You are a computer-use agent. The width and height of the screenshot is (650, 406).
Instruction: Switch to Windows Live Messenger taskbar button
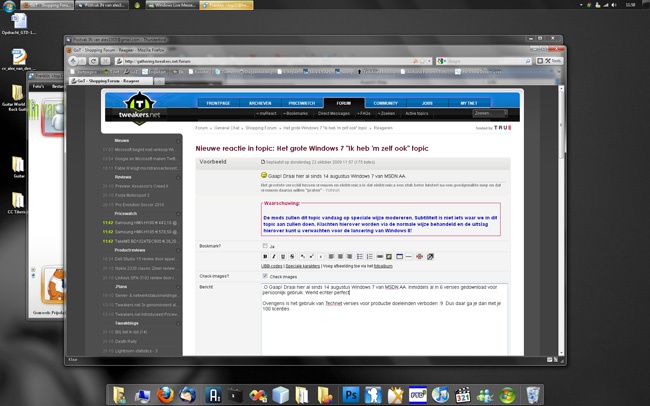point(172,5)
